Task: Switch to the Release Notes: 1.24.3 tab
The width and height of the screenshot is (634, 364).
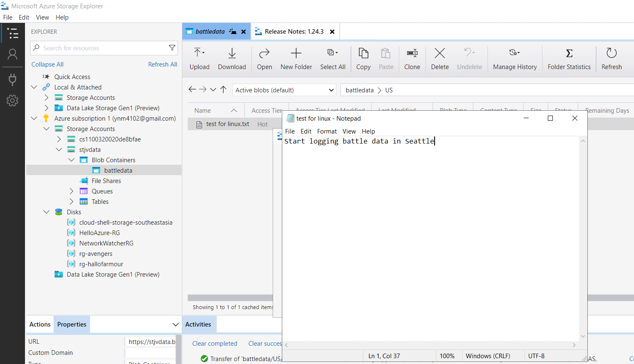Action: (x=294, y=32)
